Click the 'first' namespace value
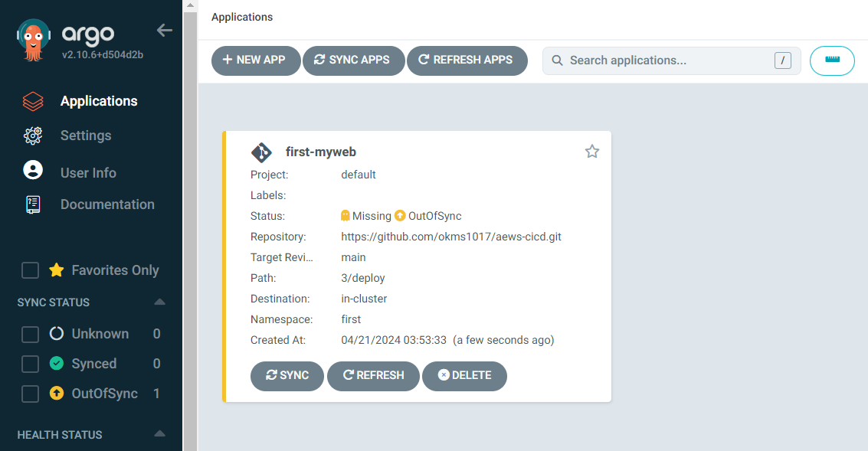The height and width of the screenshot is (451, 868). pyautogui.click(x=351, y=319)
